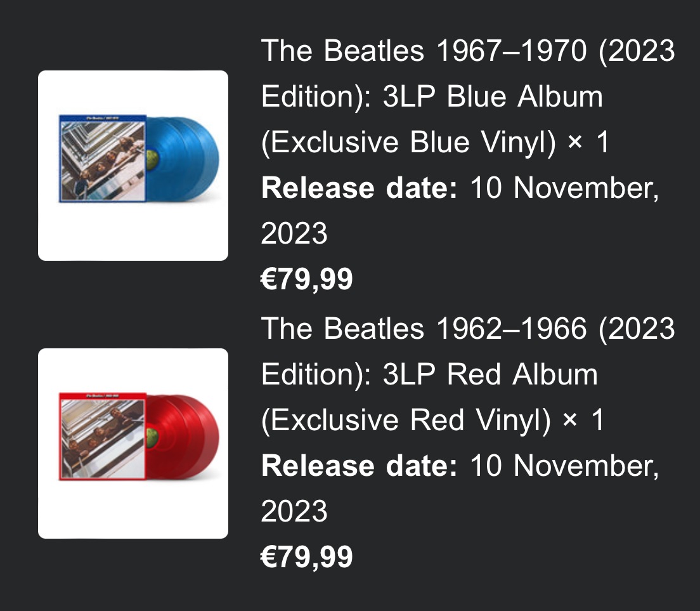The width and height of the screenshot is (700, 611).
Task: Select the 3LP Red Album text
Action: (490, 374)
